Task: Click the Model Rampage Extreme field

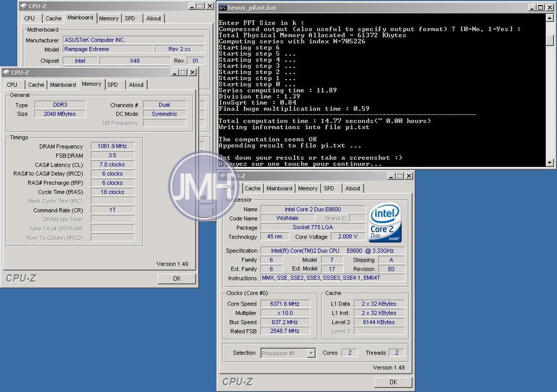Action: coord(108,50)
